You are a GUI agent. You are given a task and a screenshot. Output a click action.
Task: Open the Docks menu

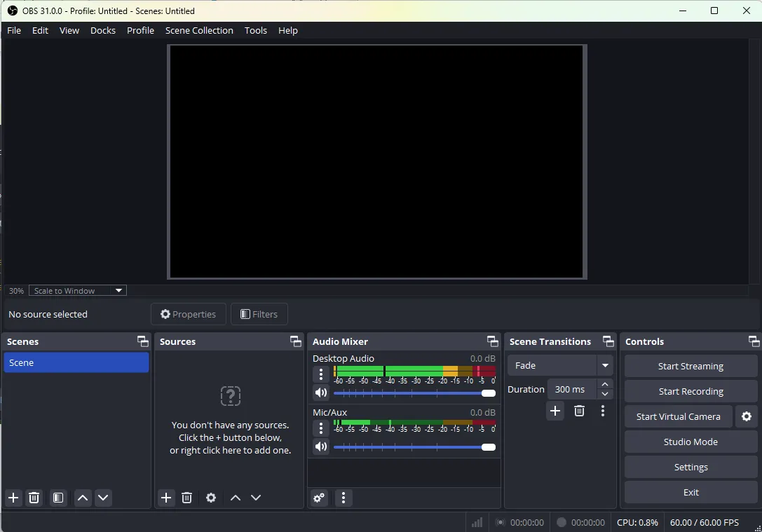(x=103, y=30)
